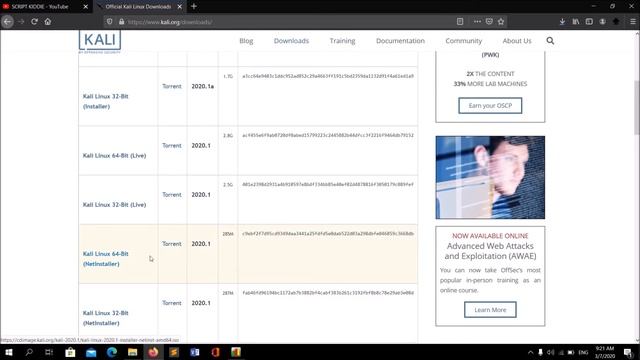Open Microsoft Store from the taskbar
The image size is (640, 360).
70,352
